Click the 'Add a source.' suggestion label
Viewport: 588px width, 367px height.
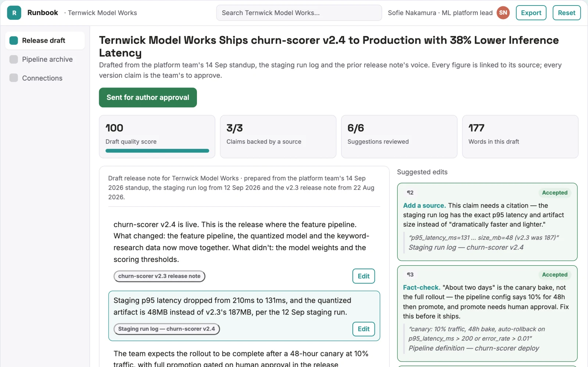tap(424, 206)
